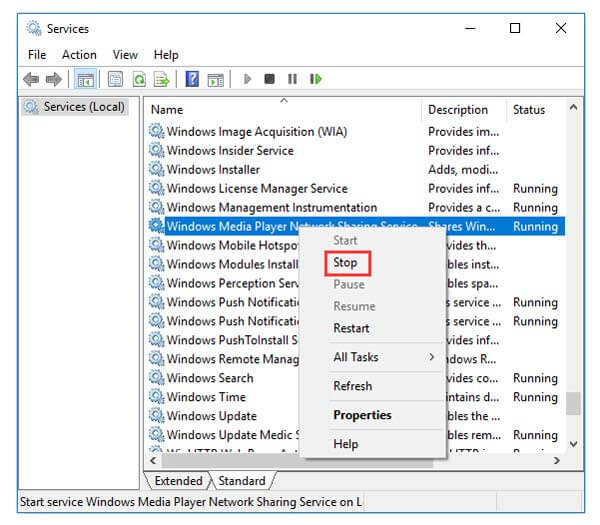Click Restart Service toolbar icon

[316, 79]
